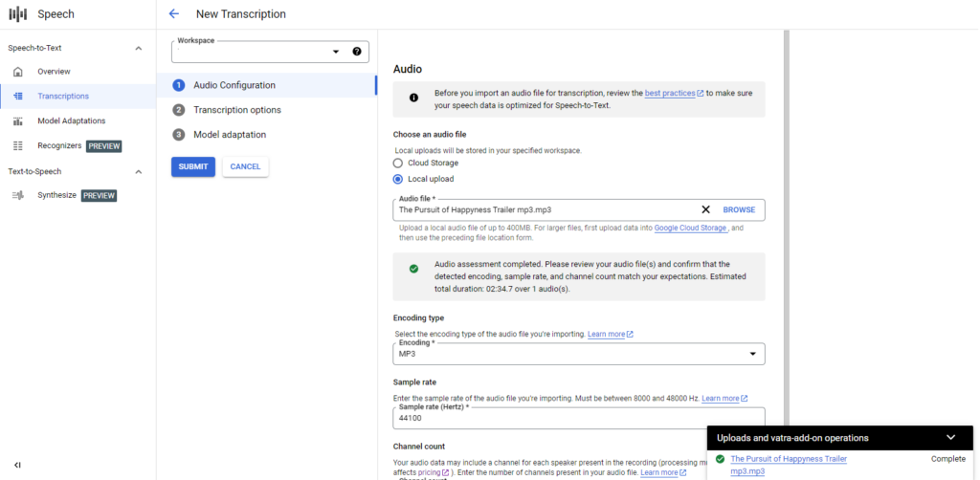Select the Local upload radio option

(397, 179)
